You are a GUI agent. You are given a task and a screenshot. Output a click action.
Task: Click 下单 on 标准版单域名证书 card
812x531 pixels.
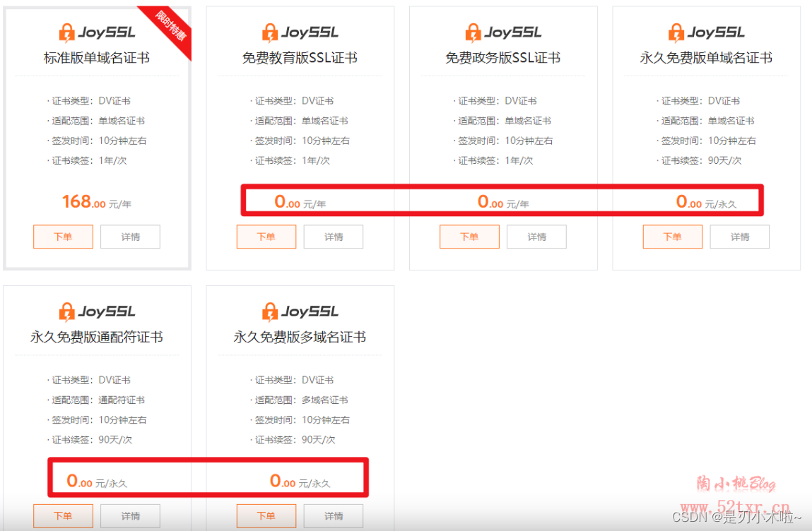tap(63, 237)
